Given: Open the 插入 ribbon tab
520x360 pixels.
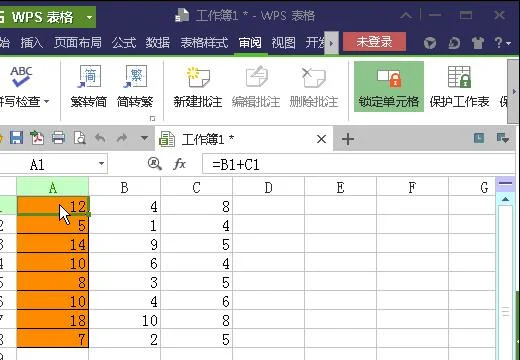Looking at the screenshot, I should (31, 43).
